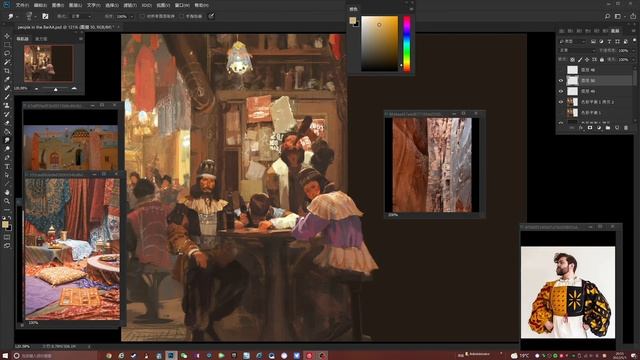Open the layer filter kind dropdown
640x360 pixels.
[x=572, y=41]
